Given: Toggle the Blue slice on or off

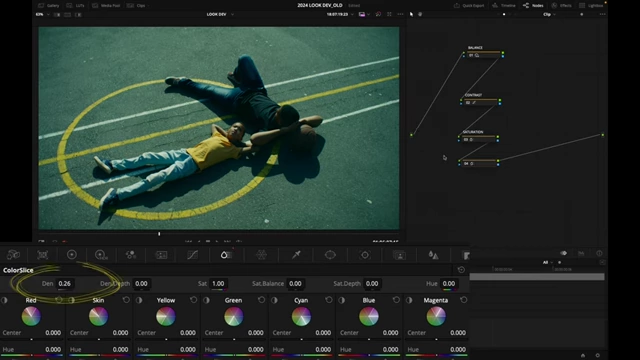Looking at the screenshot, I should [342, 300].
